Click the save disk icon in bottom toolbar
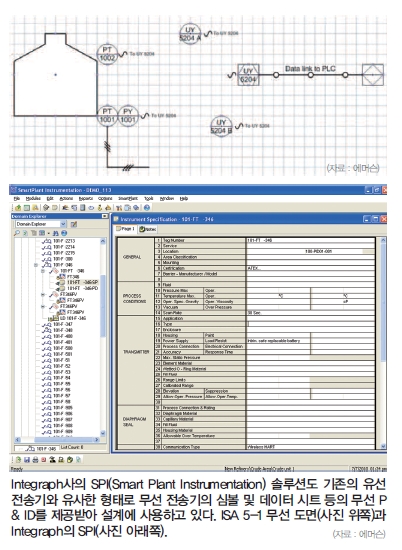Screen dimensions: 402x550 point(27,460)
